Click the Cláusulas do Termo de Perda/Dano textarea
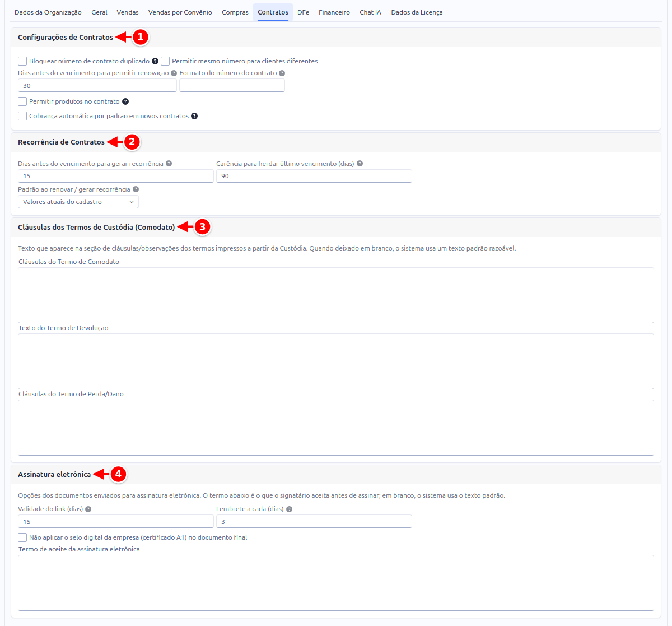 (336, 428)
